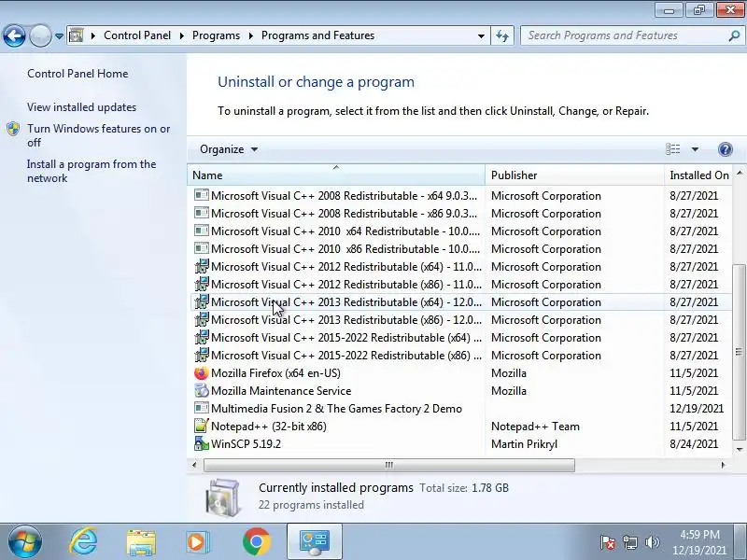Click horizontal scrollbar left arrow
This screenshot has height=560, width=747.
pyautogui.click(x=194, y=465)
